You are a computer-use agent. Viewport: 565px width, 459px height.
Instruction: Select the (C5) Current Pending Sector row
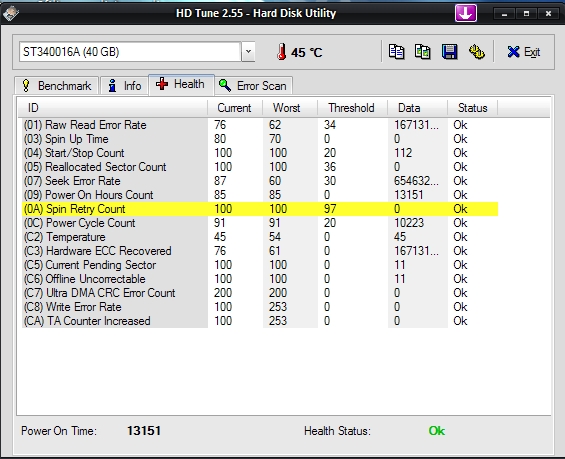point(260,265)
